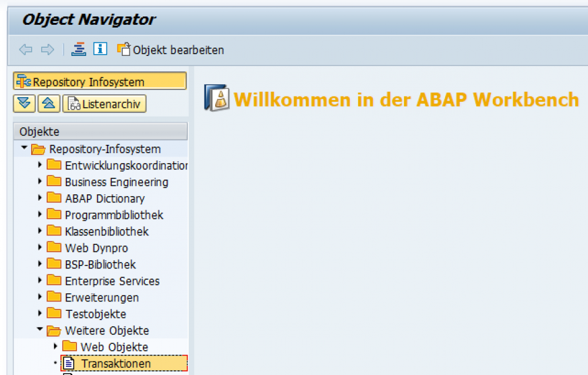Click the Repository Infosystem button

click(x=100, y=80)
